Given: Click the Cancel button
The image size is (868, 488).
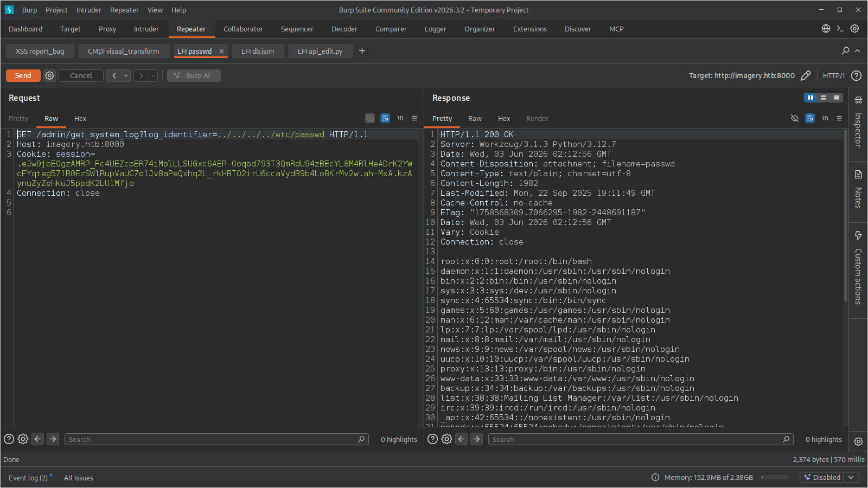Looking at the screenshot, I should (x=81, y=75).
